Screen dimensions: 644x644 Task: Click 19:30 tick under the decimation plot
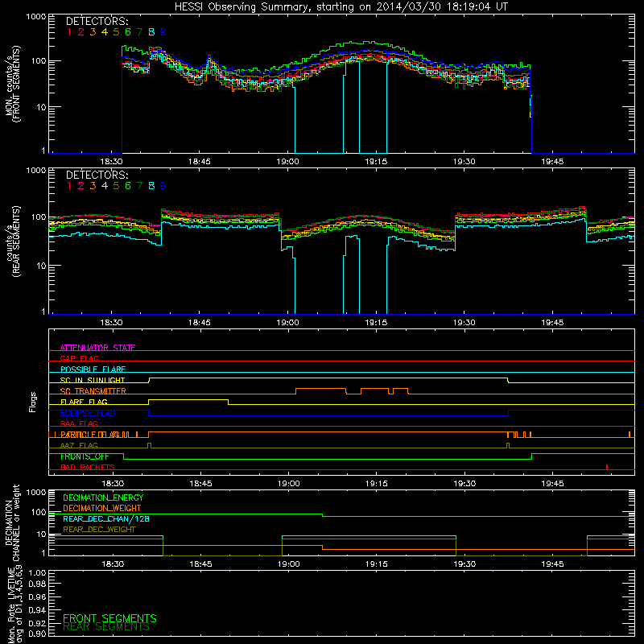tap(464, 564)
